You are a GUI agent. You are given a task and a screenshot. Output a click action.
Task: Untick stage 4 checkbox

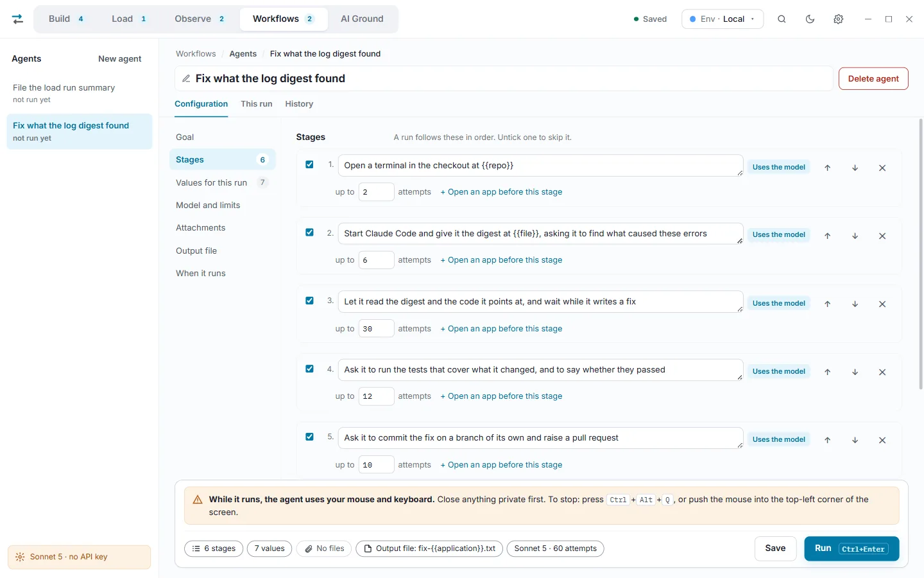(309, 369)
